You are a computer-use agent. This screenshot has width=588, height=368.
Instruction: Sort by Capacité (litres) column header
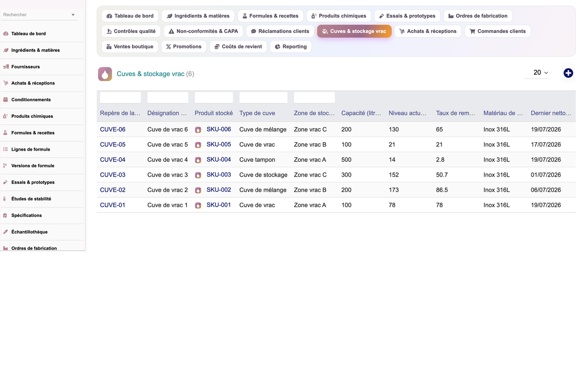point(361,113)
